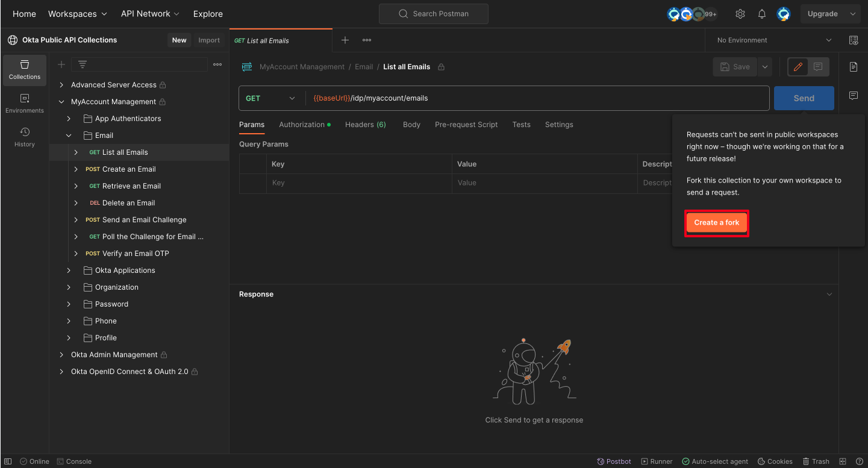Toggle the sidebar from the status bar
Viewport: 868px width, 468px height.
(x=8, y=461)
